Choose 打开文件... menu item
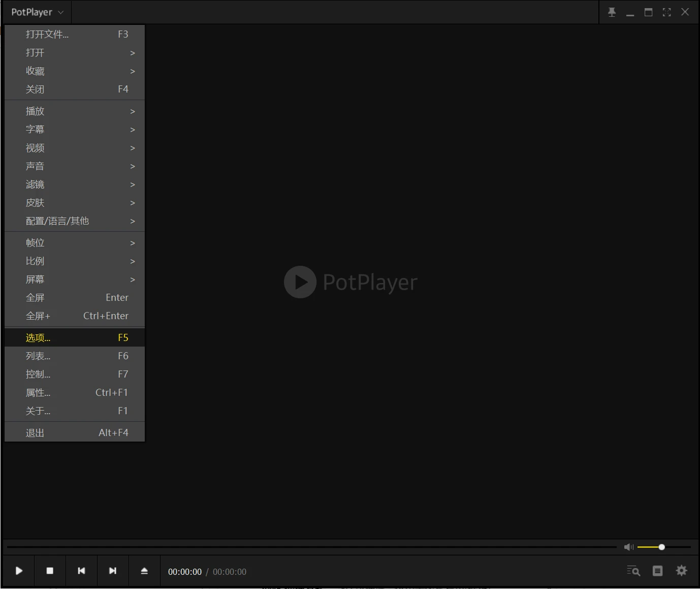This screenshot has height=589, width=700. pos(75,34)
